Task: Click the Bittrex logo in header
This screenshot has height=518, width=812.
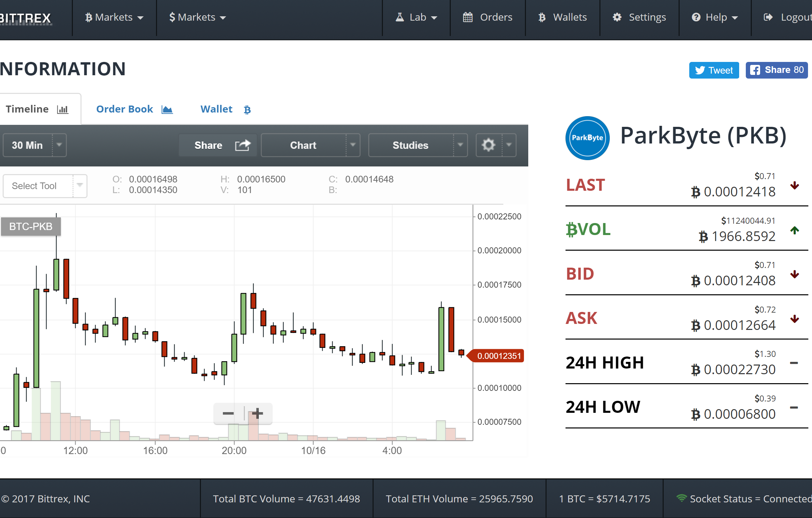Action: click(26, 18)
